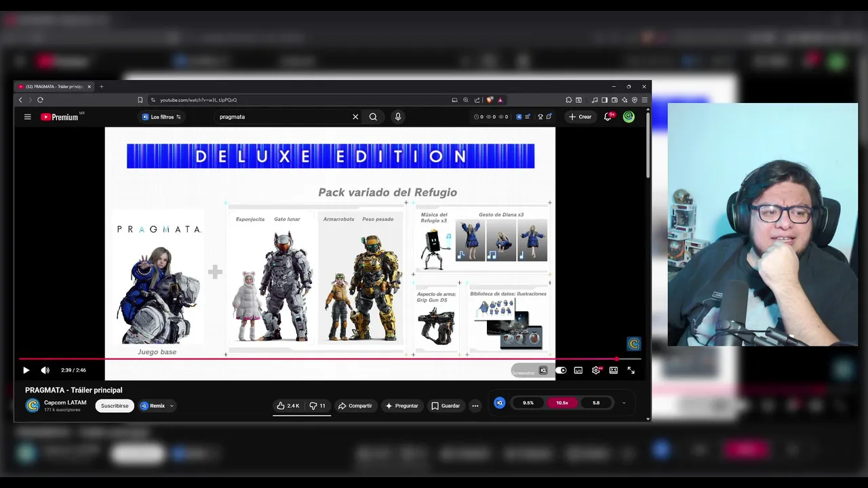Open the browser main hamburger menu
Screen dimensions: 868x488
pyautogui.click(x=644, y=100)
